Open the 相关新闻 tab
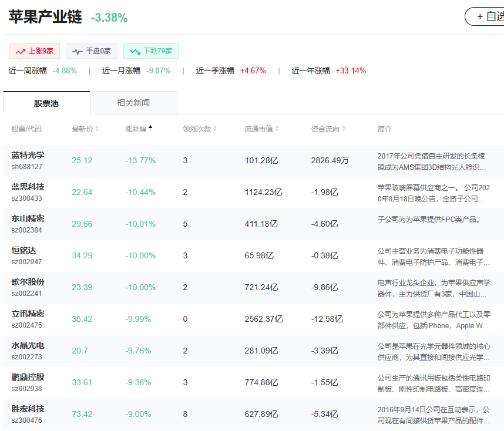This screenshot has height=431, width=504. point(133,103)
